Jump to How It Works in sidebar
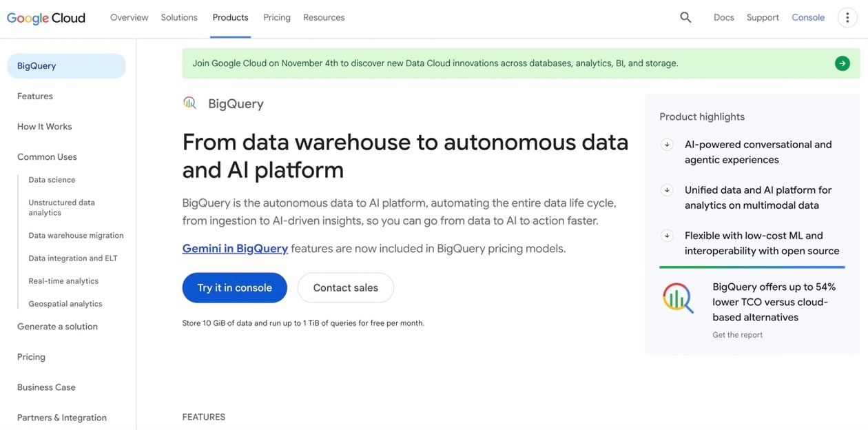 click(x=44, y=127)
